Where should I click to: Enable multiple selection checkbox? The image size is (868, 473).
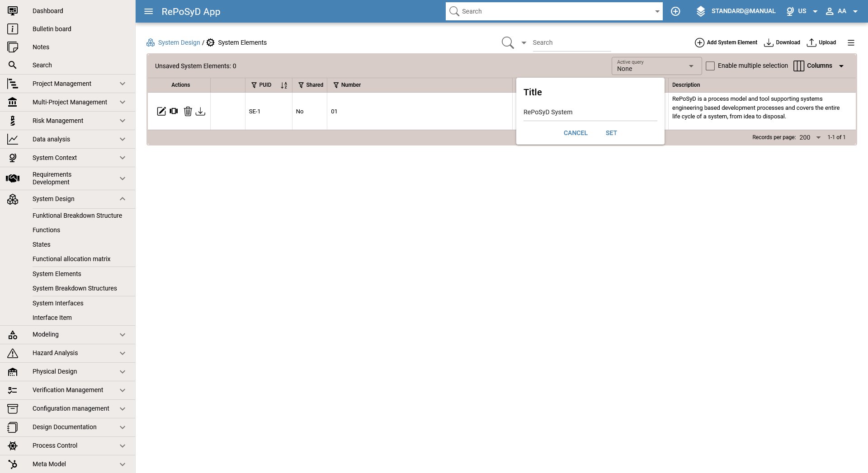point(710,66)
